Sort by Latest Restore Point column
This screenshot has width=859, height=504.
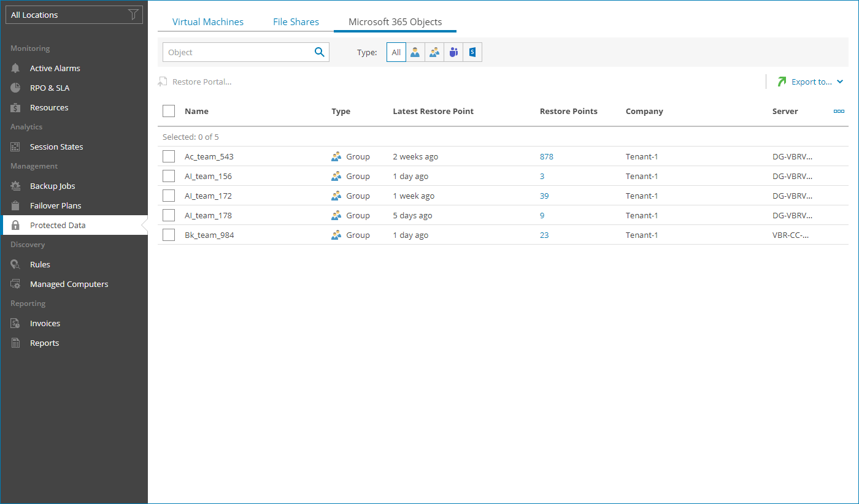coord(433,112)
